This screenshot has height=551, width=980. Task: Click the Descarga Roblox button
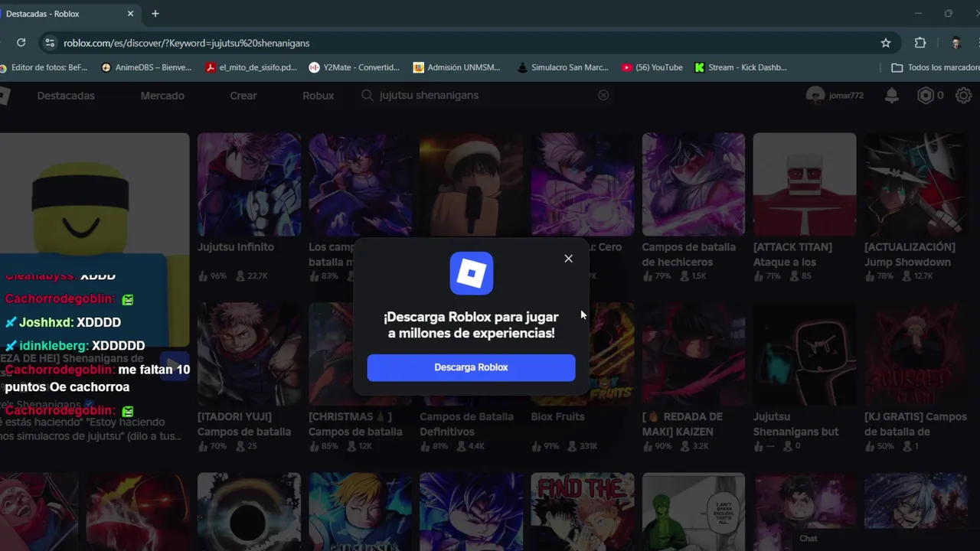click(471, 367)
